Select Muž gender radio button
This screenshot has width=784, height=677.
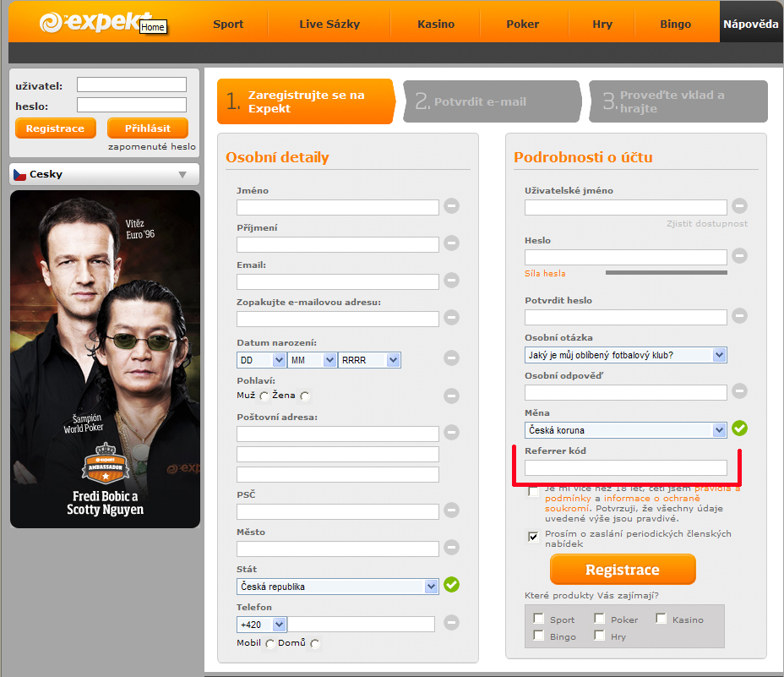pyautogui.click(x=264, y=396)
